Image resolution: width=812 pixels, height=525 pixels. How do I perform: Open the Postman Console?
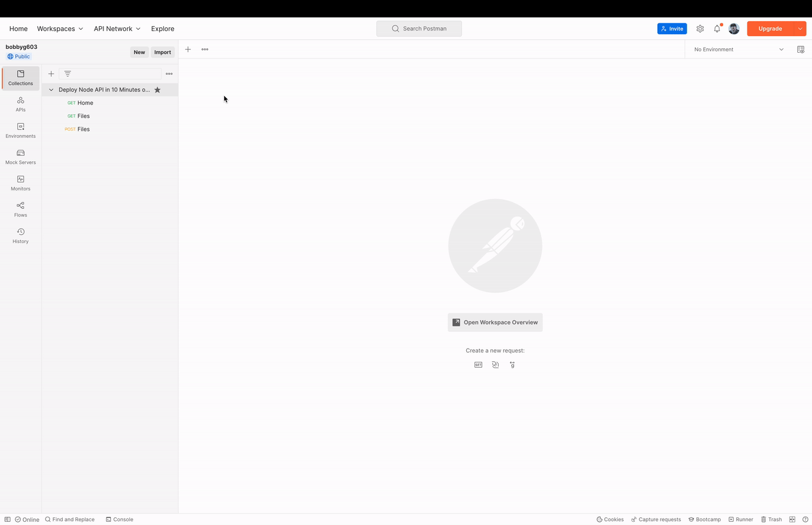[119, 519]
